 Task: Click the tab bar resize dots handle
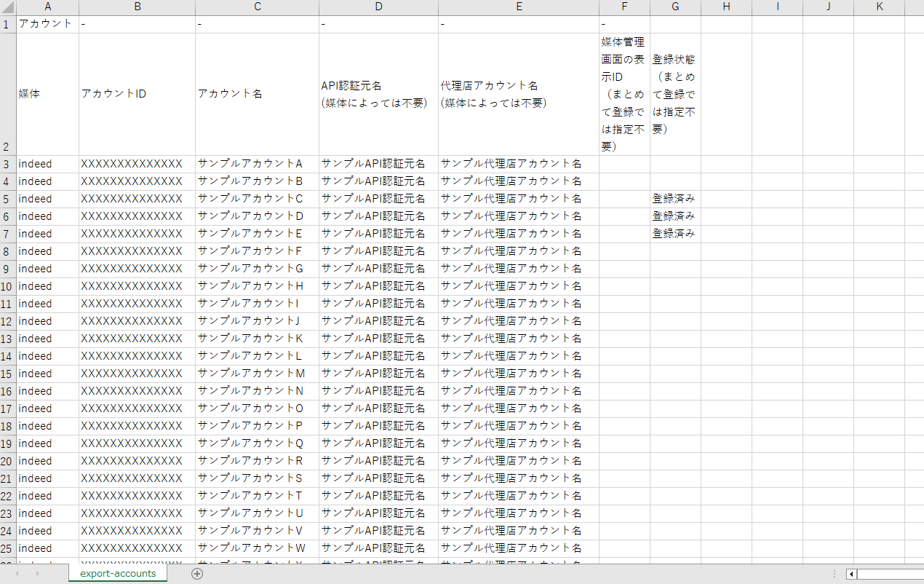[x=834, y=574]
